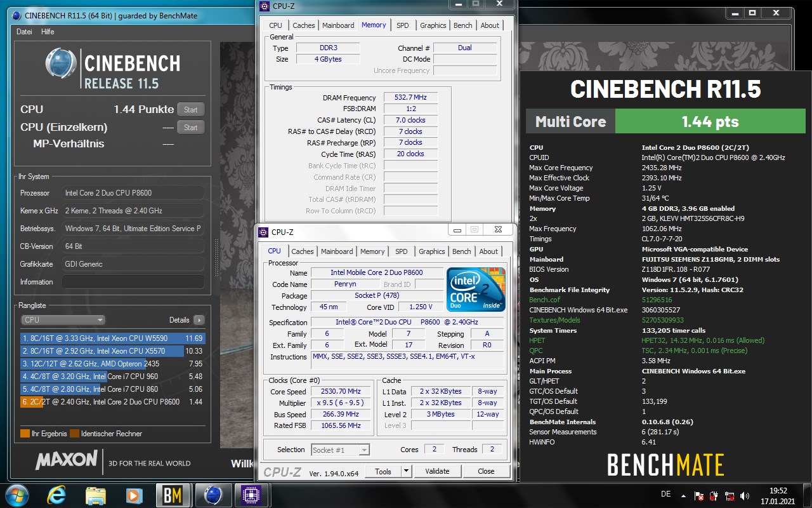Click the Tools button in CPU-Z
812x508 pixels.
click(x=383, y=471)
